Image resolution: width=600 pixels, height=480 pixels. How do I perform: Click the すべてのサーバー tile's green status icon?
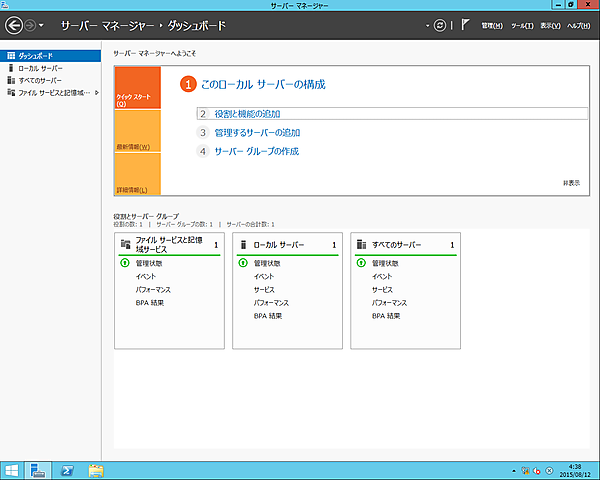tap(361, 263)
